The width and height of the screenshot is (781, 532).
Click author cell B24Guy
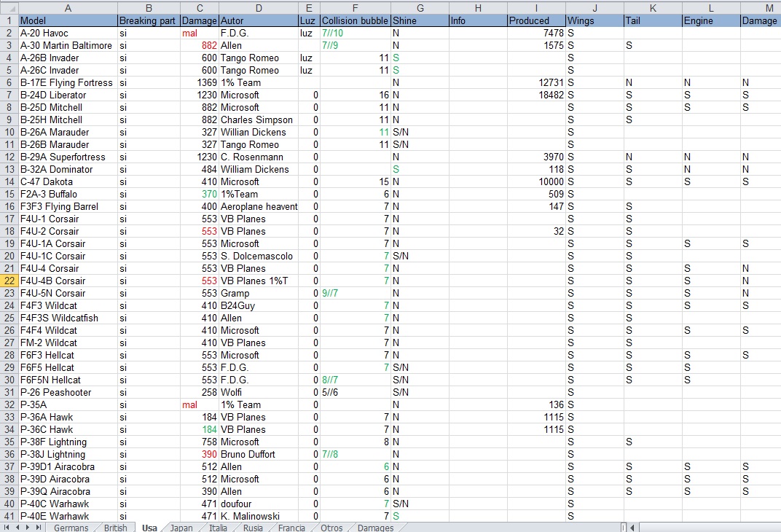pyautogui.click(x=259, y=306)
